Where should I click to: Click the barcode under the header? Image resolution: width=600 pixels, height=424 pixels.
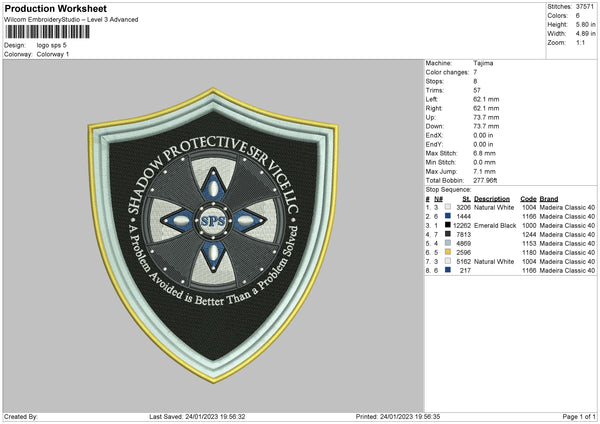pyautogui.click(x=47, y=31)
